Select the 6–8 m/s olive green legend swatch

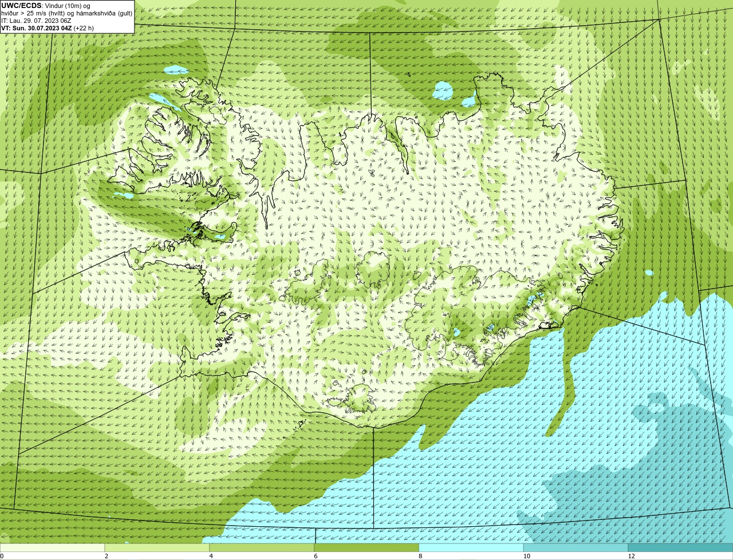[x=366, y=547]
